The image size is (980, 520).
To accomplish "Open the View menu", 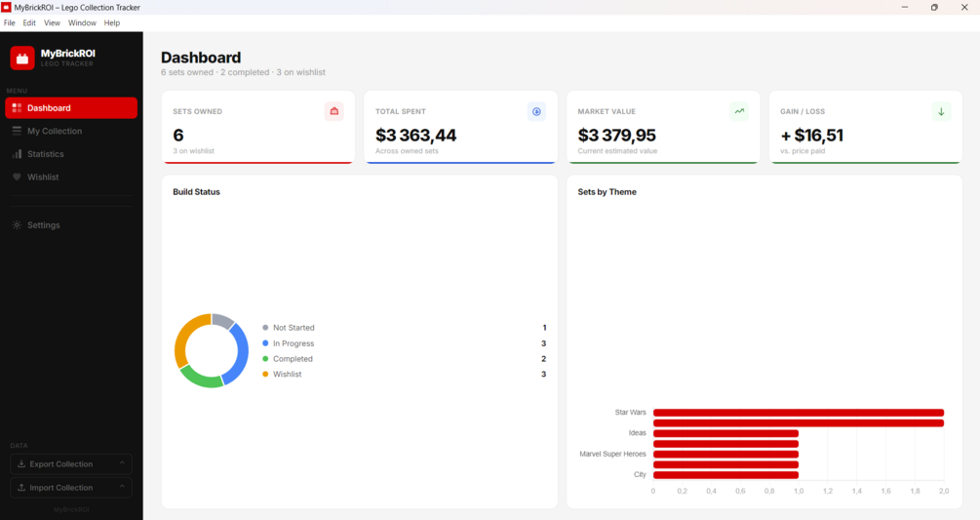I will tap(52, 22).
